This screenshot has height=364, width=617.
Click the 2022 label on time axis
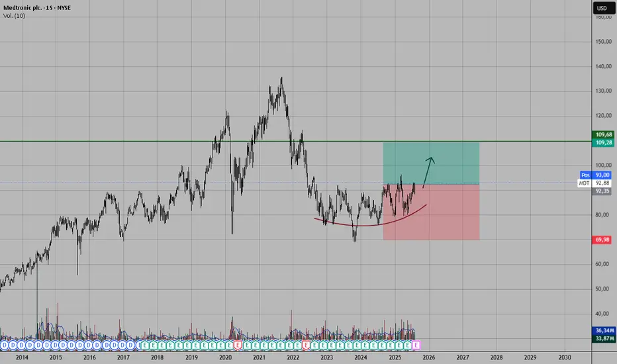293,357
